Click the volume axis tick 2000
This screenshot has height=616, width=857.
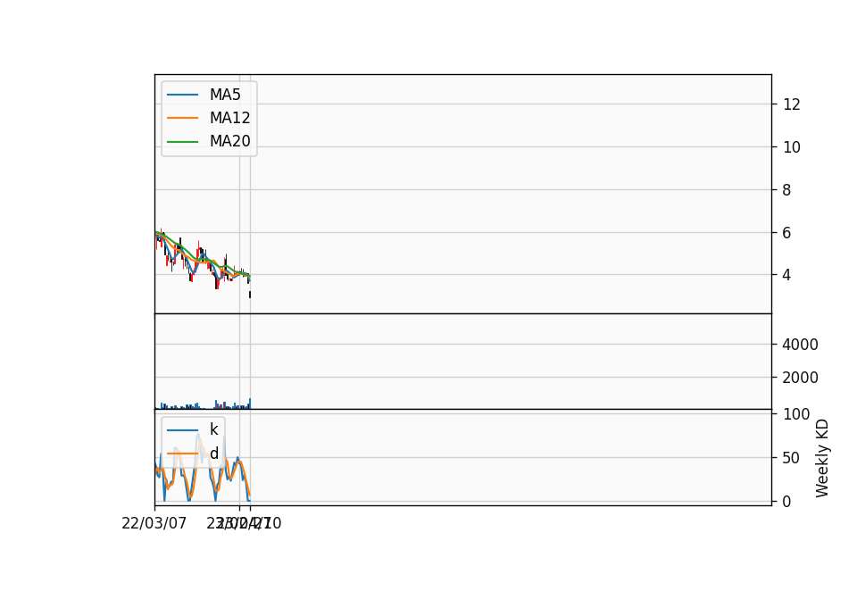click(x=800, y=377)
